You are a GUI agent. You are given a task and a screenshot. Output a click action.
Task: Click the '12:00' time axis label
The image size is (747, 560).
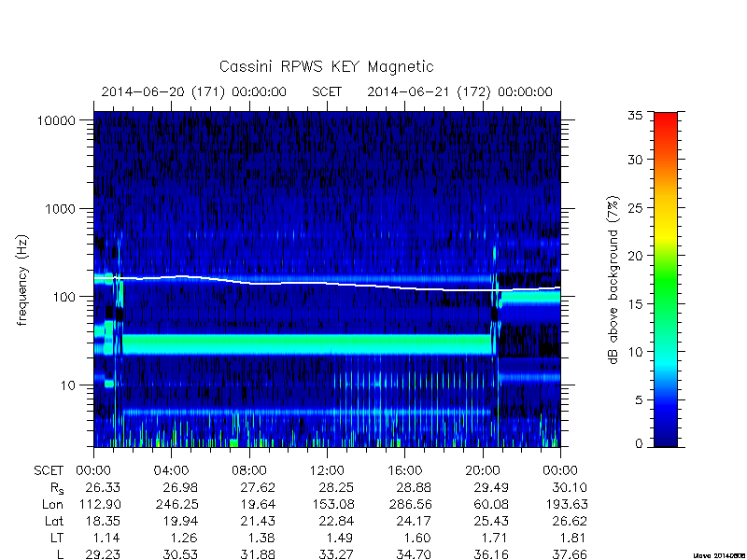pyautogui.click(x=327, y=470)
